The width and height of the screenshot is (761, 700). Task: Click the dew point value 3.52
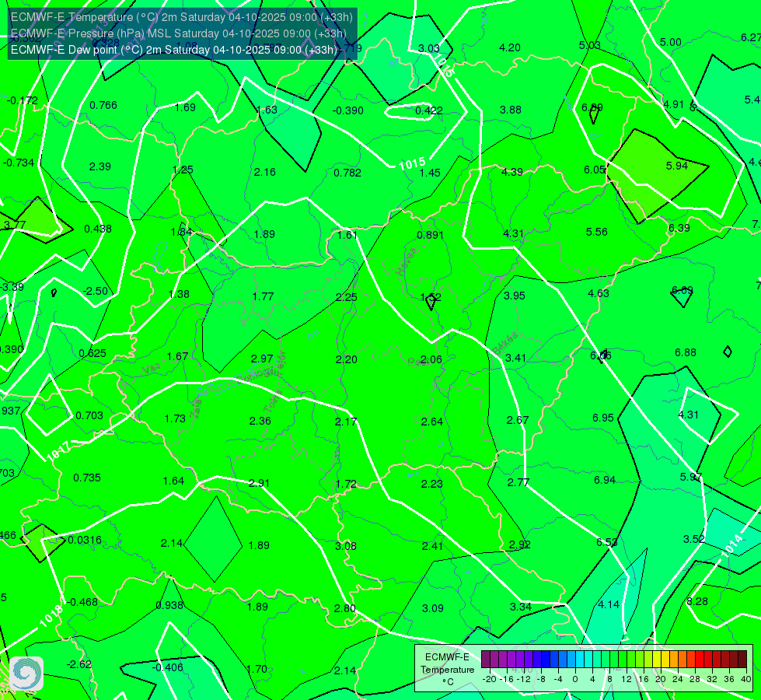694,539
